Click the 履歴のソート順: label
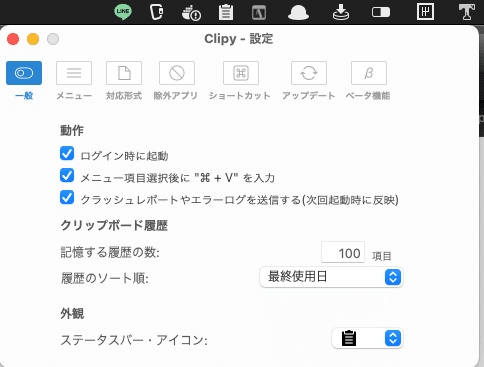 pyautogui.click(x=105, y=278)
